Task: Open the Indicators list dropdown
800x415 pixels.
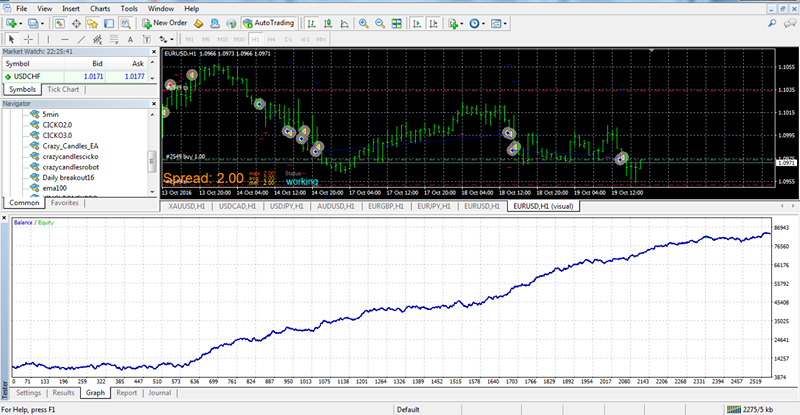Action: tap(457, 22)
